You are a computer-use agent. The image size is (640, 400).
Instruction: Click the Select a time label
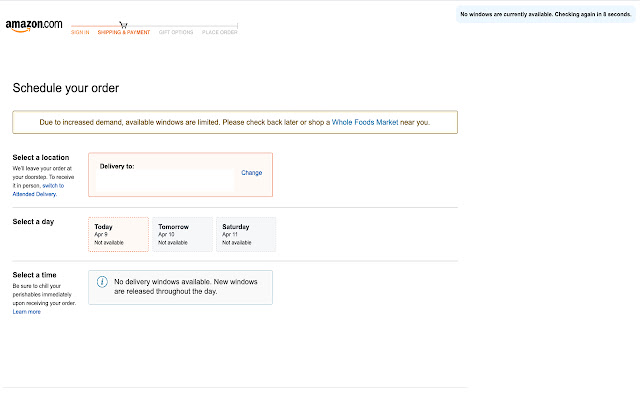[x=34, y=275]
